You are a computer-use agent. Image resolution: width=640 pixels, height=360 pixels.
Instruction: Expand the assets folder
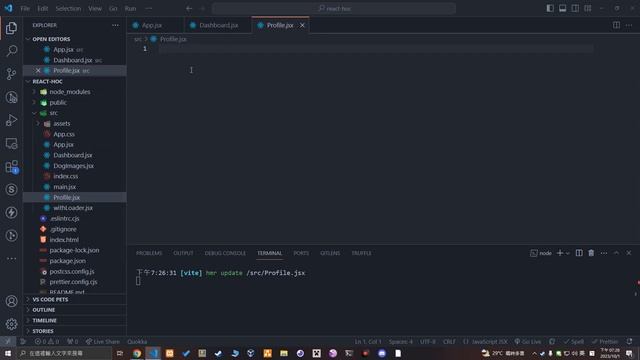[x=38, y=124]
